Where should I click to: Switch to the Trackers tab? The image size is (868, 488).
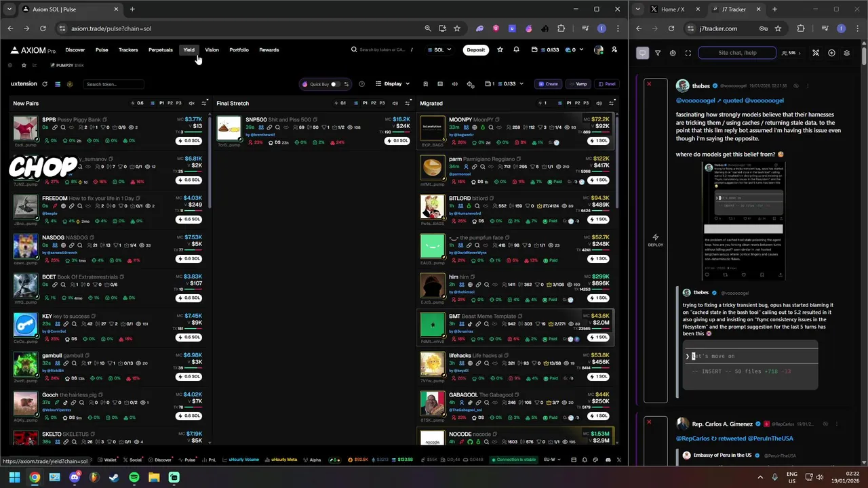128,49
